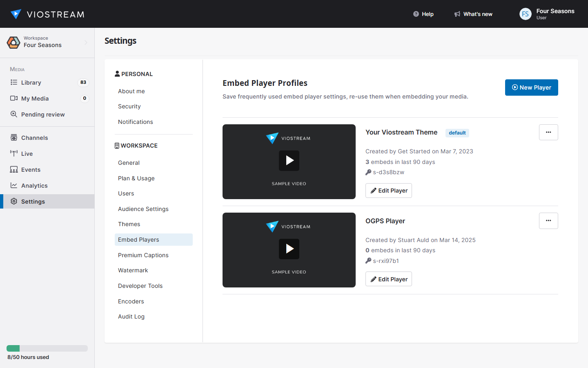Screen dimensions: 588x368
Task: Open Analytics from sidebar
Action: tap(34, 186)
